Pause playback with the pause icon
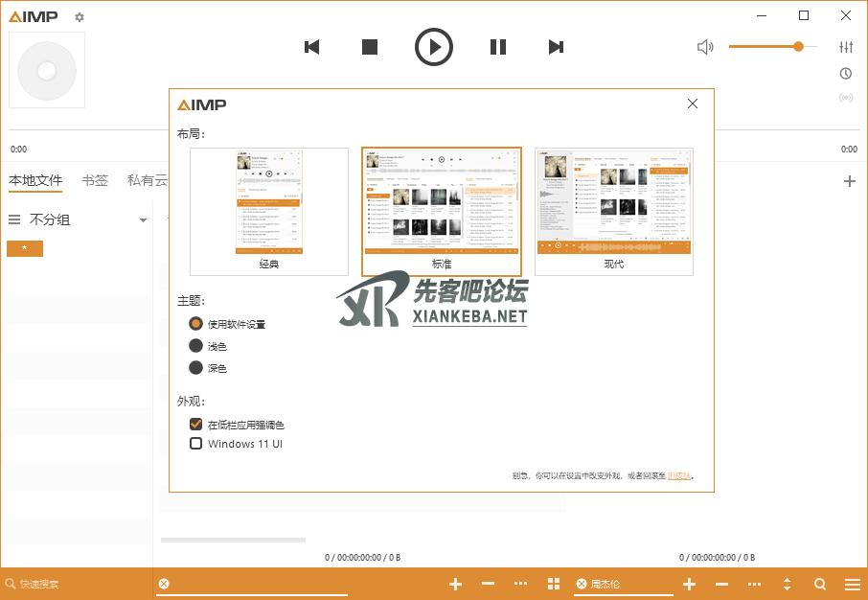This screenshot has width=868, height=600. pos(498,47)
